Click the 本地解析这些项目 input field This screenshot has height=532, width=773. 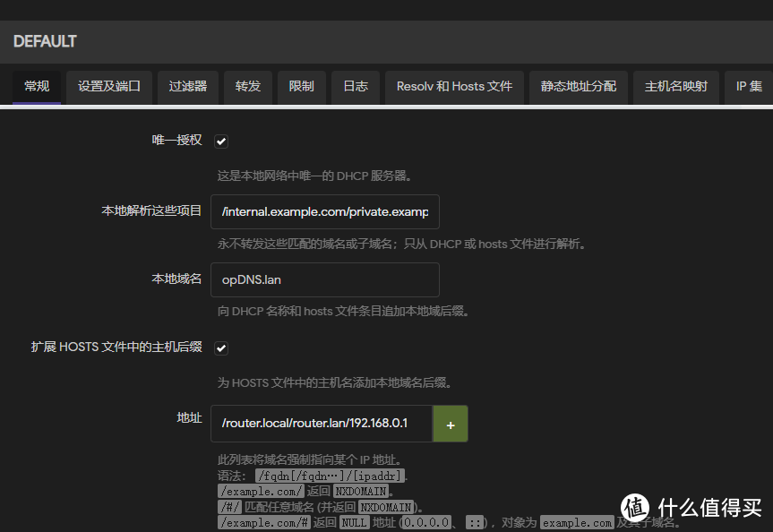(x=324, y=211)
